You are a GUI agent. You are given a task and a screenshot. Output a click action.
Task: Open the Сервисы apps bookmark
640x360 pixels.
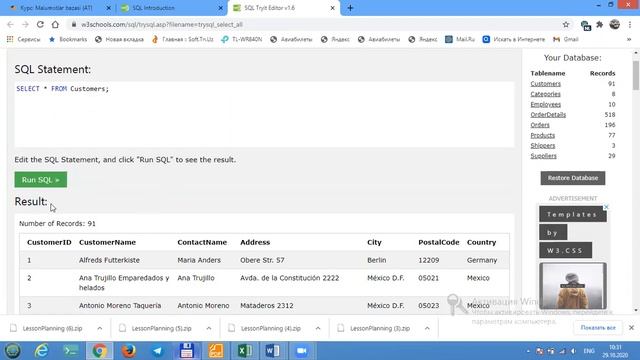24,39
